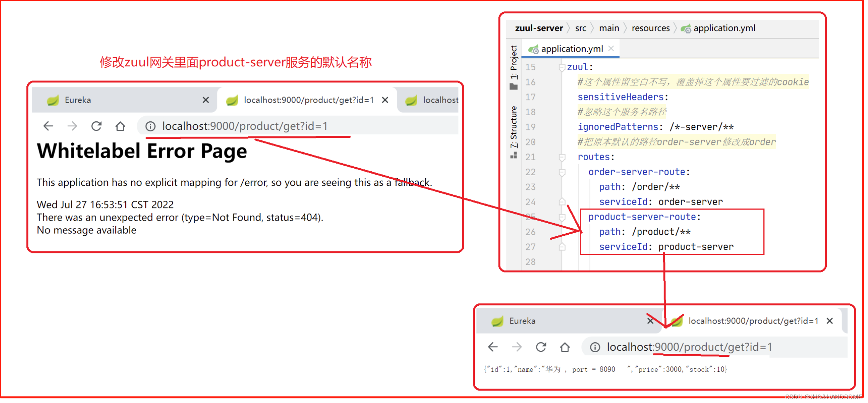
Task: Click address bar of Whitelabel Error browser
Action: [x=298, y=126]
